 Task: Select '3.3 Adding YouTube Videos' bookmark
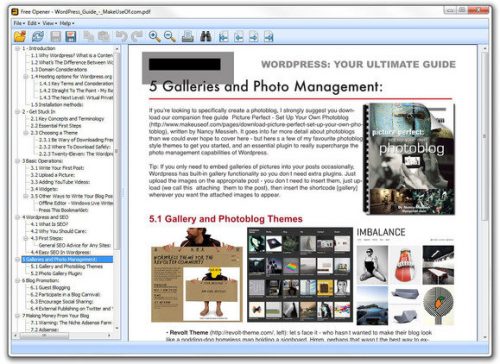[x=60, y=182]
